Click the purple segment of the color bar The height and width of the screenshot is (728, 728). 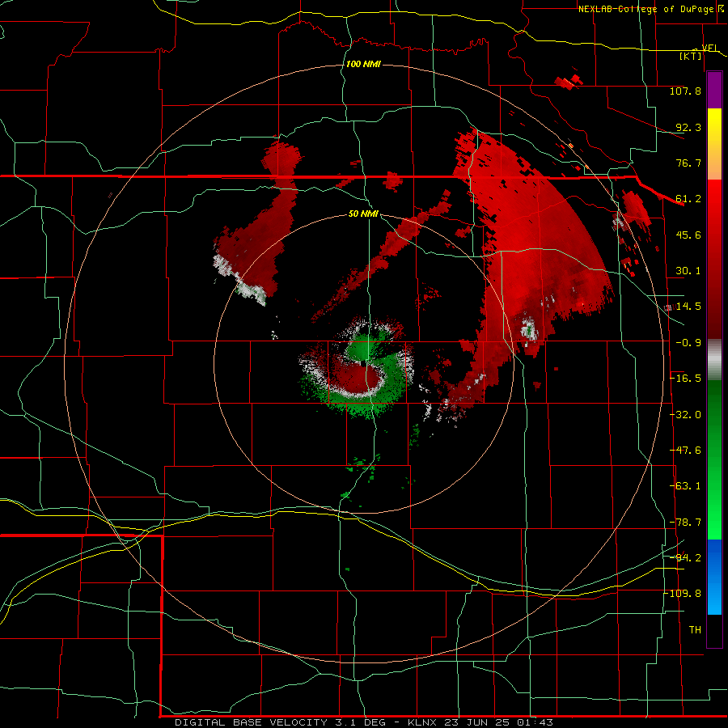(714, 91)
